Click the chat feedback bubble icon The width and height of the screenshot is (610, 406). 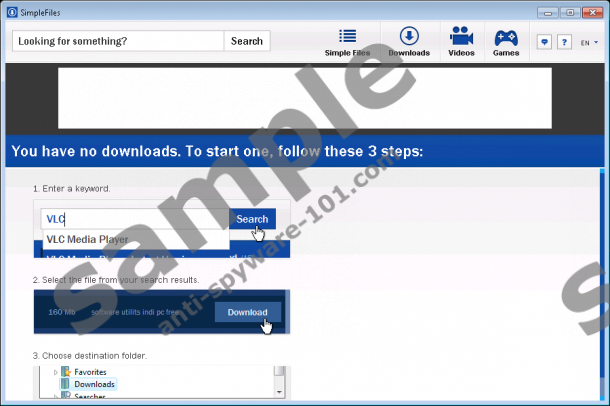pyautogui.click(x=543, y=42)
